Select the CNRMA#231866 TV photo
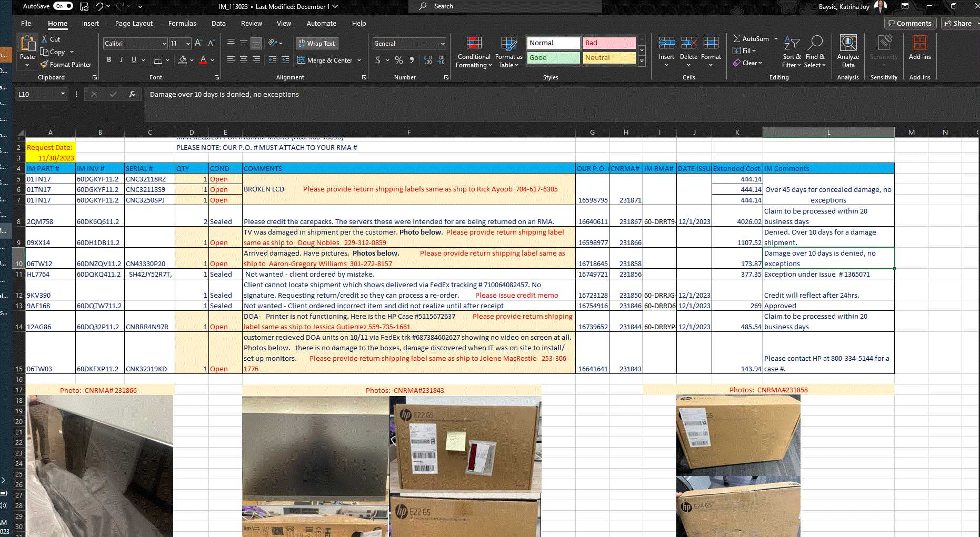980x537 pixels. pyautogui.click(x=100, y=466)
